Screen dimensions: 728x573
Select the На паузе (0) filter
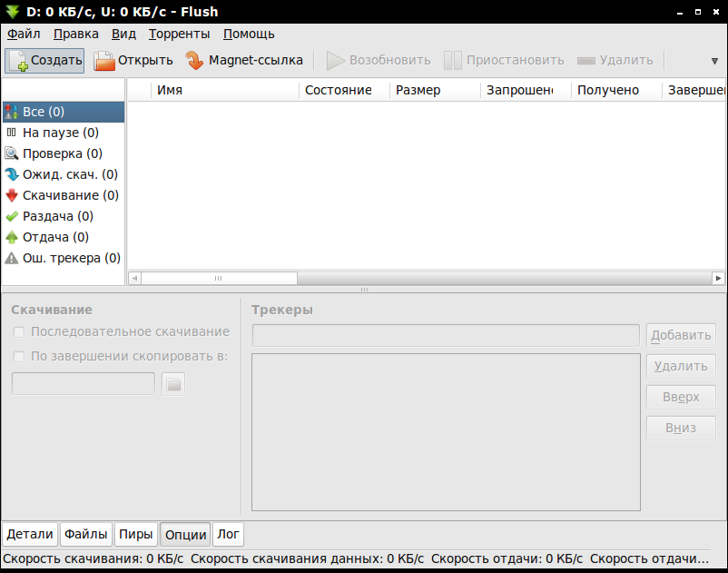(64, 133)
